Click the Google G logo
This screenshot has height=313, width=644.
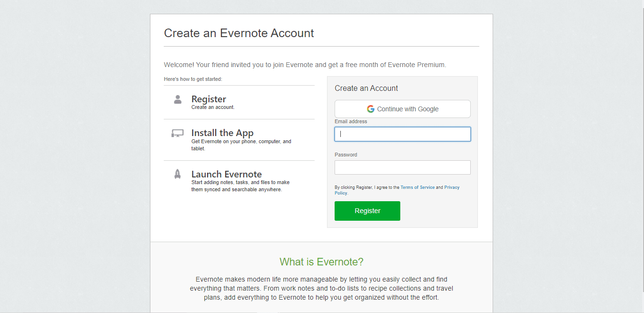[x=371, y=109]
